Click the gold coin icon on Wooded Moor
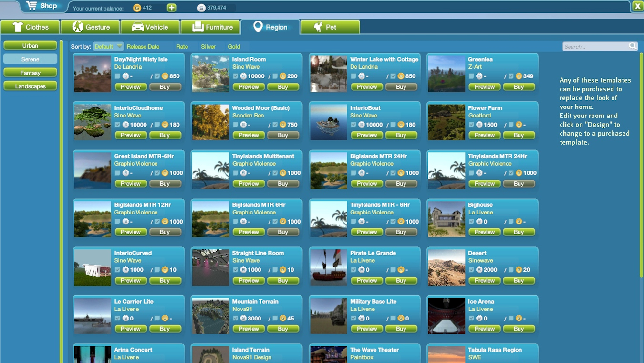This screenshot has height=363, width=644. [x=283, y=125]
